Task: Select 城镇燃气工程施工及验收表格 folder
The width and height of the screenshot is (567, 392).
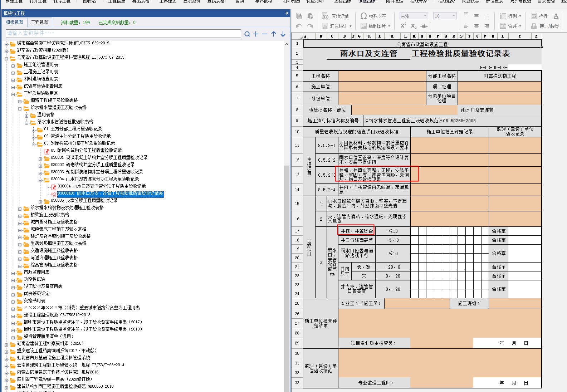Action: coord(58,229)
